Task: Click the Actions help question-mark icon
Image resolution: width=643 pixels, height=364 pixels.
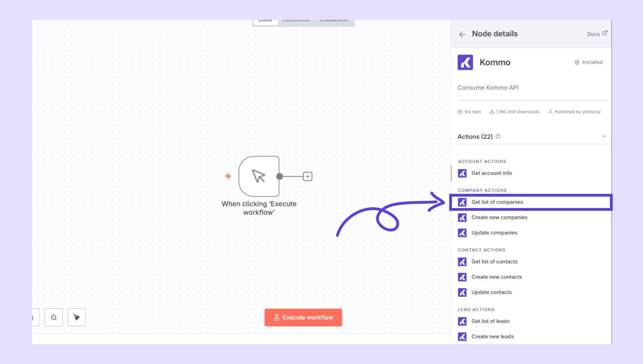Action: point(498,137)
